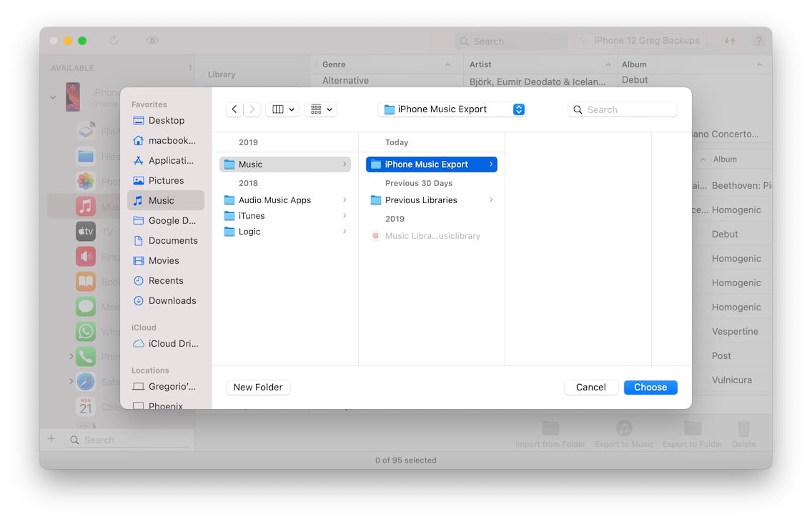Select Movies in Favorites sidebar
The width and height of the screenshot is (812, 522).
(x=166, y=260)
